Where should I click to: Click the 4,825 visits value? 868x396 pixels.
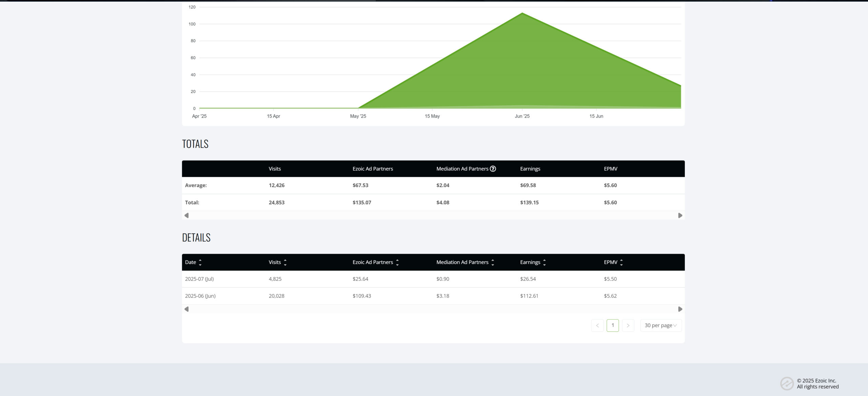click(x=275, y=279)
